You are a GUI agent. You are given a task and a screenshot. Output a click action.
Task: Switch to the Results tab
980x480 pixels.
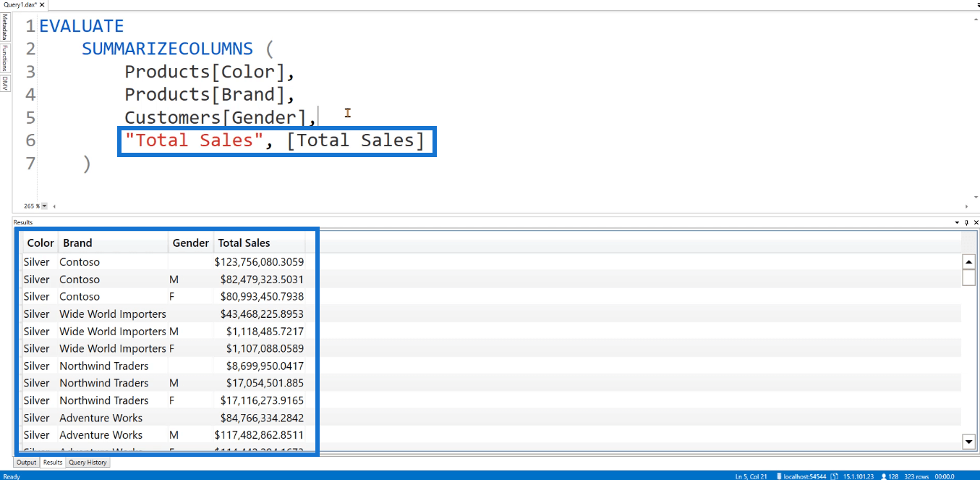53,462
